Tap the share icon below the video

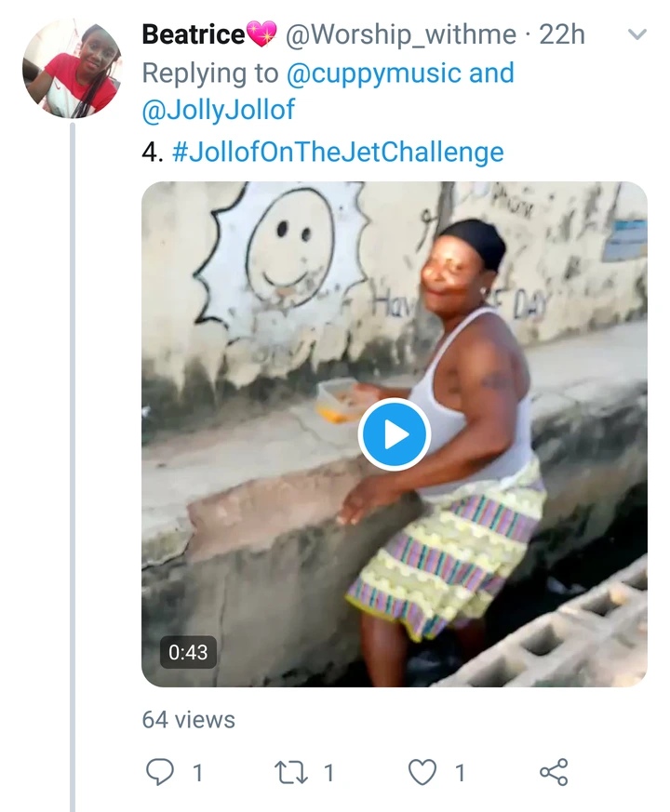point(554,772)
